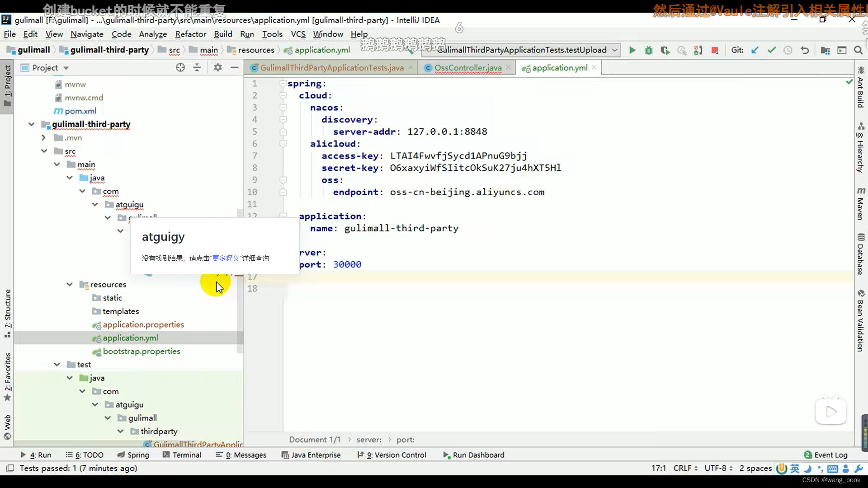
Task: Open the Run Dashboard tool window
Action: click(x=474, y=455)
